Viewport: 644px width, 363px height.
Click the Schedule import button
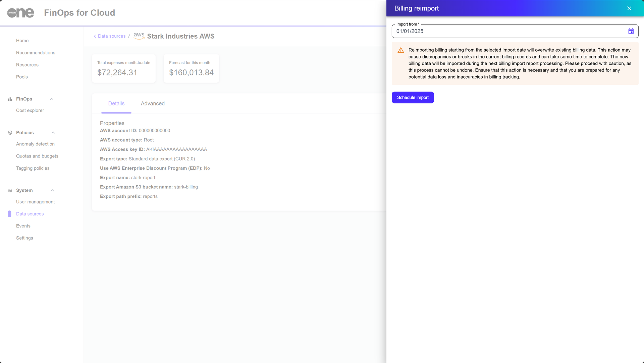point(413,97)
